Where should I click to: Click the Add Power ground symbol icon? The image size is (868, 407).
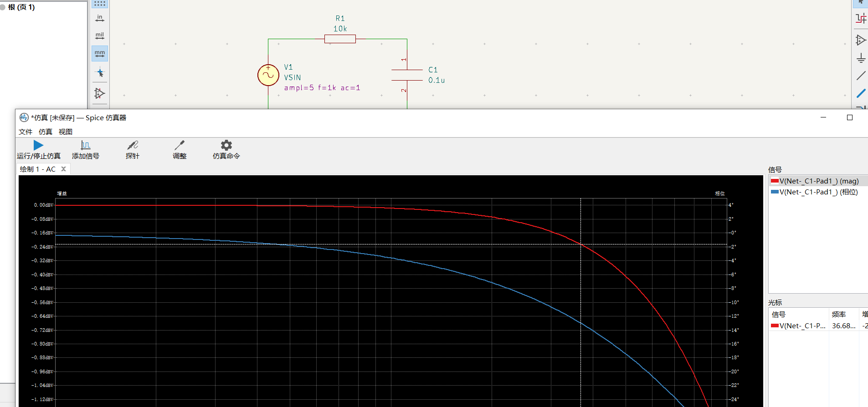coord(861,58)
